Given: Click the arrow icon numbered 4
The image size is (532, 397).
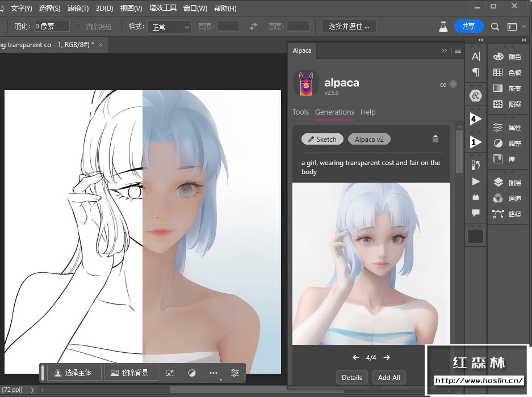Looking at the screenshot, I should coord(476,119).
